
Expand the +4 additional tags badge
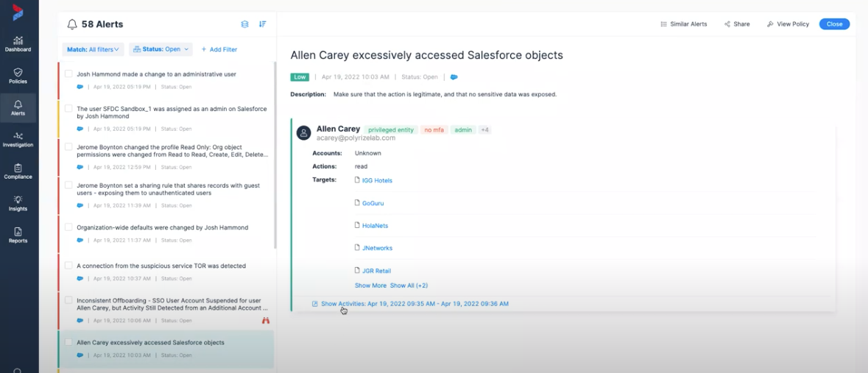click(x=484, y=130)
